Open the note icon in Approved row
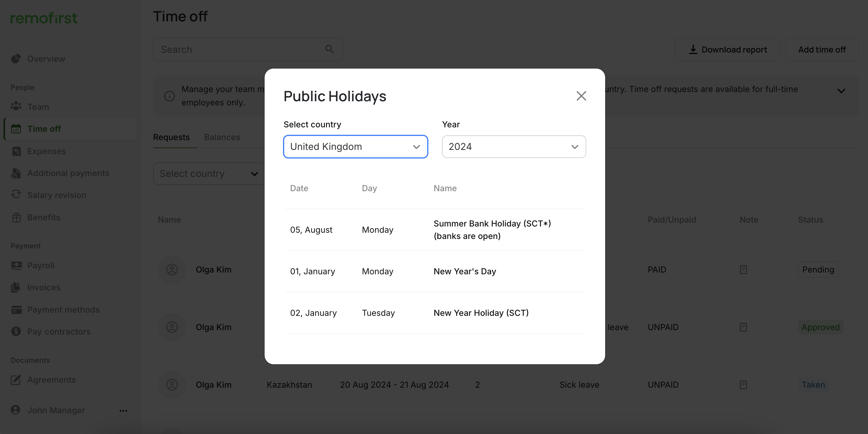Viewport: 868px width, 434px height. (743, 327)
